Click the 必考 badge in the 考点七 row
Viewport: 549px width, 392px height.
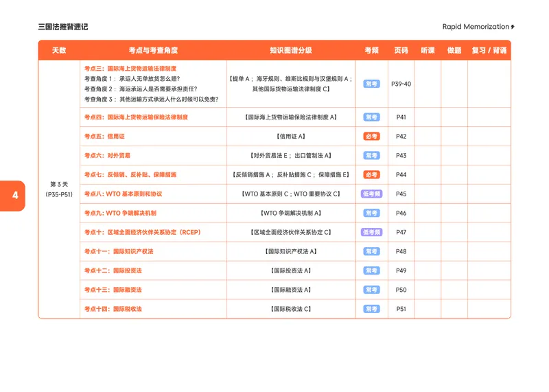tap(371, 175)
